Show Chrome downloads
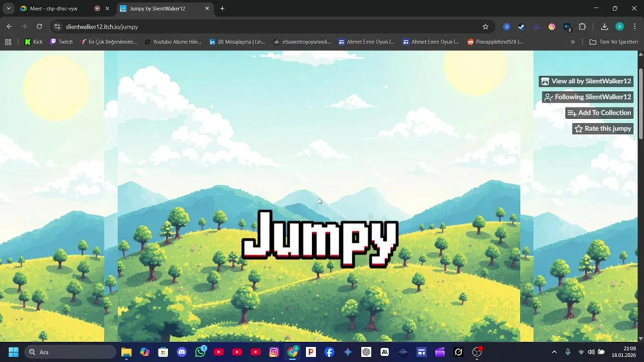Screen dimensions: 644x362 605,27
